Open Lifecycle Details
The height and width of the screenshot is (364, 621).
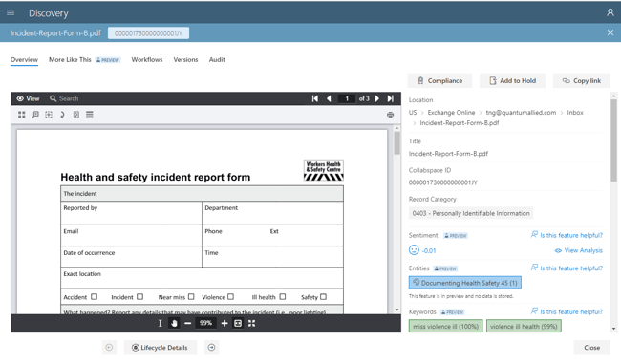click(x=160, y=348)
